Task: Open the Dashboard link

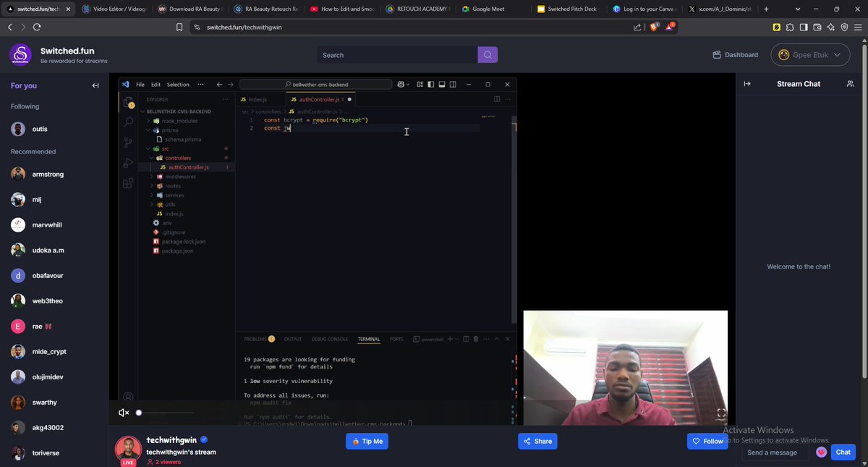Action: coord(735,54)
